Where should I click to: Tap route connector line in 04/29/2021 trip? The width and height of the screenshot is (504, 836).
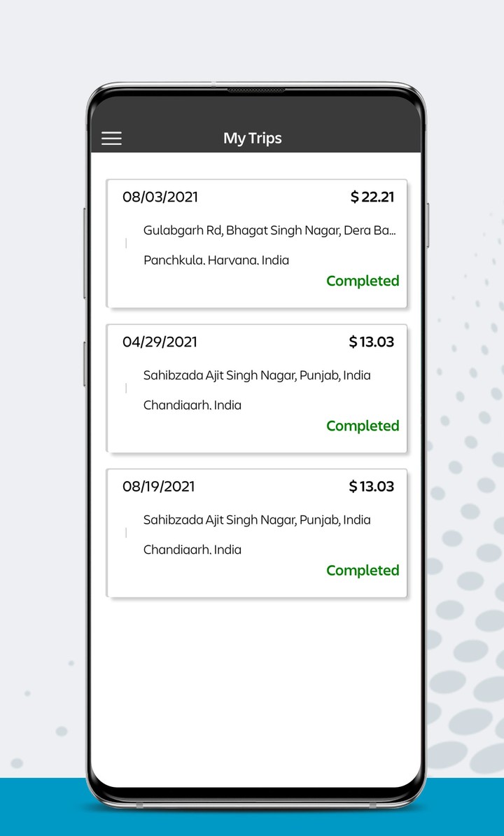point(126,389)
